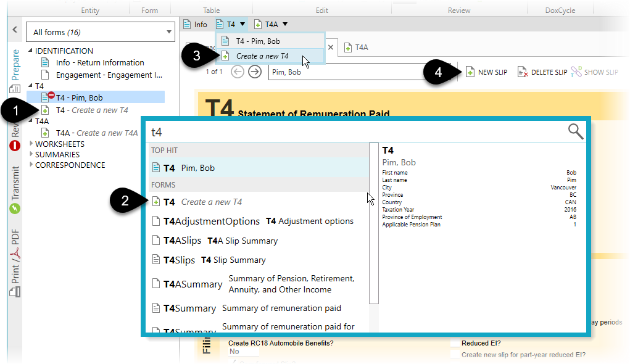Expand the WORKSHEETS tree group

click(x=31, y=143)
